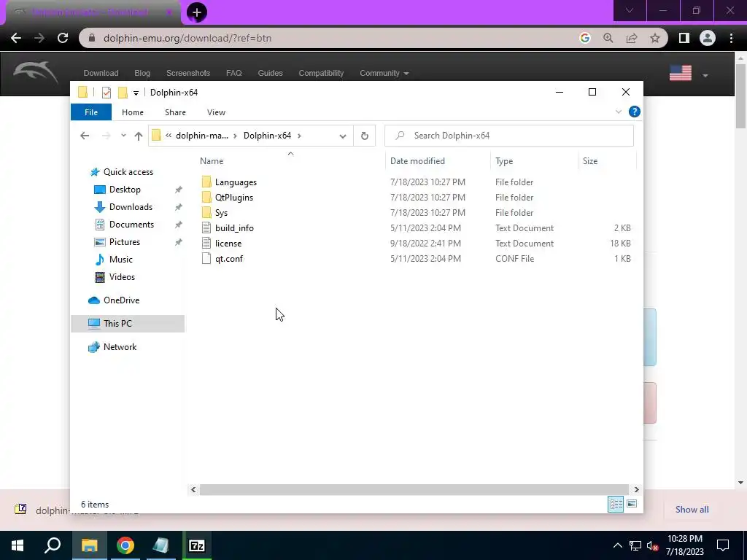
Task: Click New folder icon in quick access toolbar
Action: 123,93
